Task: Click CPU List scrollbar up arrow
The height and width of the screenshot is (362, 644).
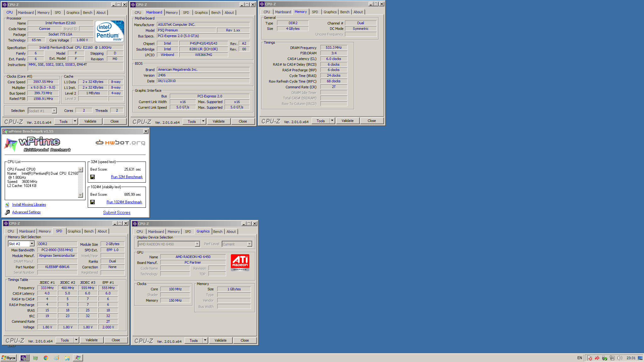Action: coord(80,170)
